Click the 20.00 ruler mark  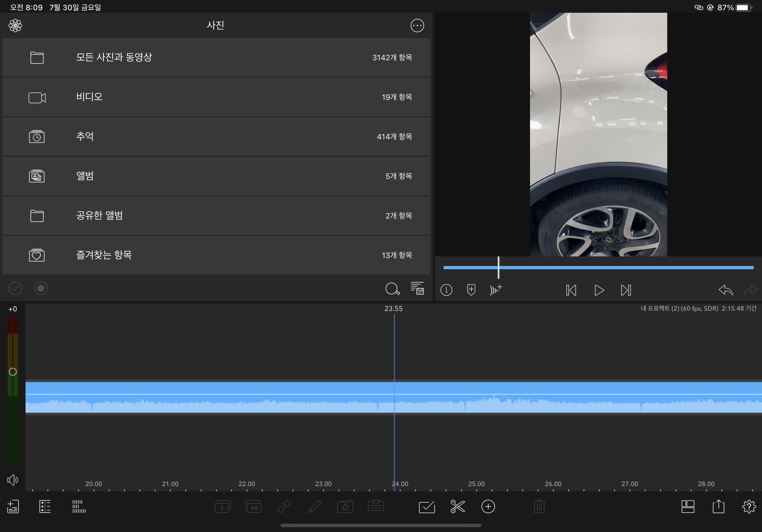click(x=93, y=484)
